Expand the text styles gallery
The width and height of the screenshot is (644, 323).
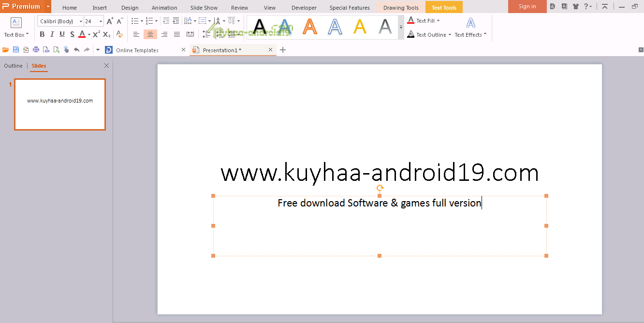tap(401, 27)
